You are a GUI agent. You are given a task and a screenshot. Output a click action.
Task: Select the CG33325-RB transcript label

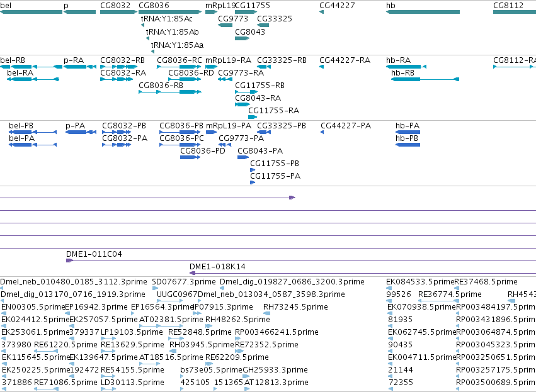282,60
